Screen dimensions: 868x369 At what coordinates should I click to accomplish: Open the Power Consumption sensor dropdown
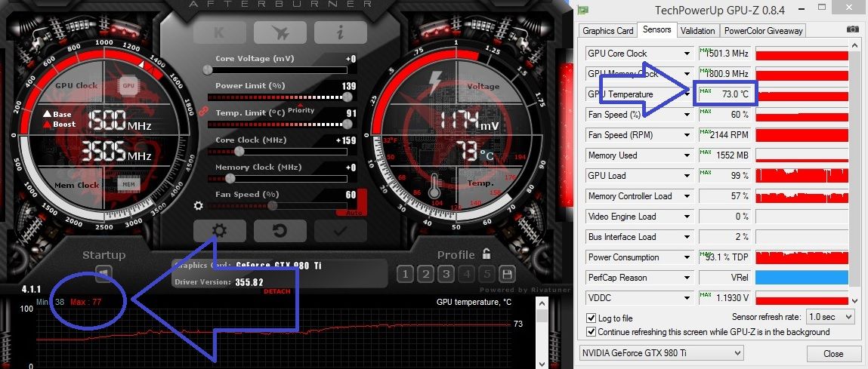[687, 257]
